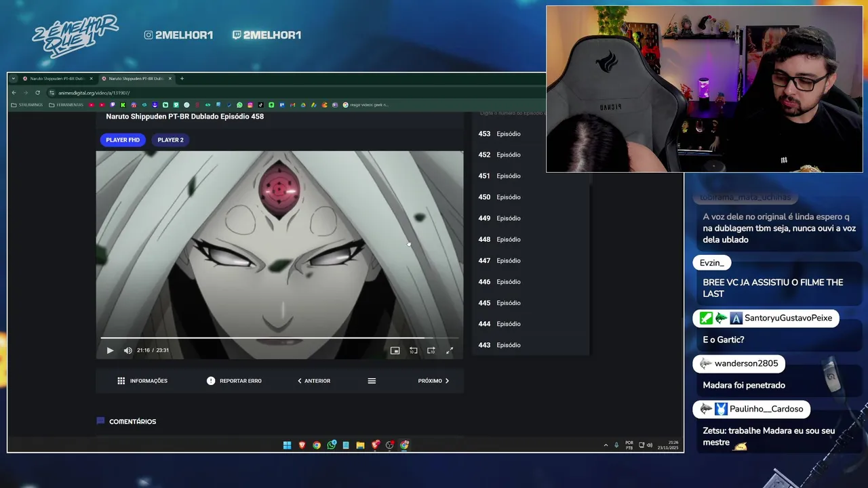Open INFORMAÇÕES about the anime

[142, 381]
